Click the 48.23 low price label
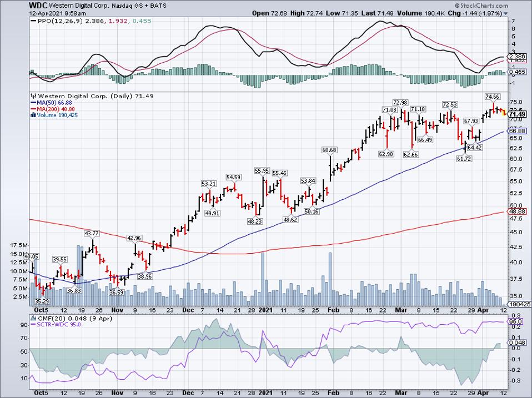Screen dimensions: 532x398 pos(255,221)
